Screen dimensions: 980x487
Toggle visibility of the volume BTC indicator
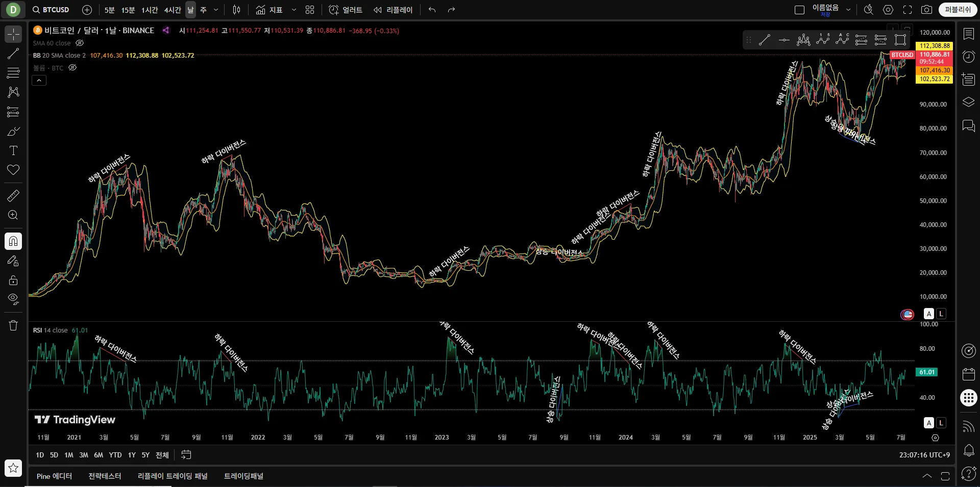[x=72, y=68]
